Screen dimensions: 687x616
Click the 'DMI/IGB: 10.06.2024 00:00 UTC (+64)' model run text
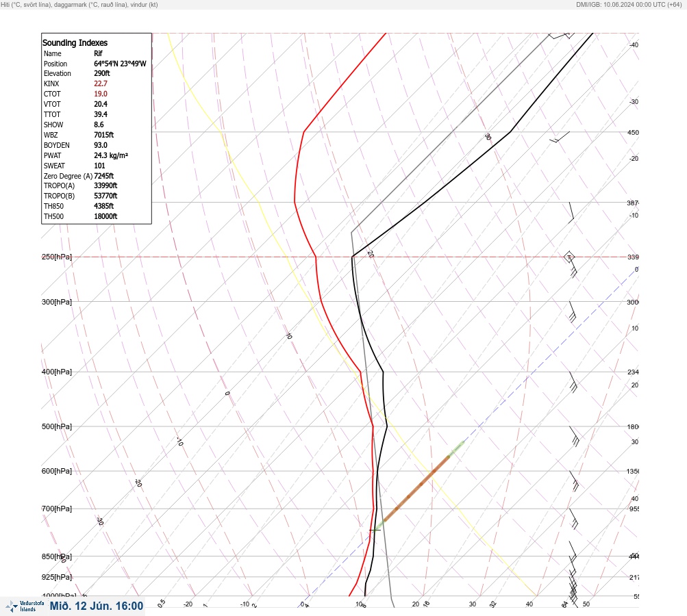(x=629, y=5)
